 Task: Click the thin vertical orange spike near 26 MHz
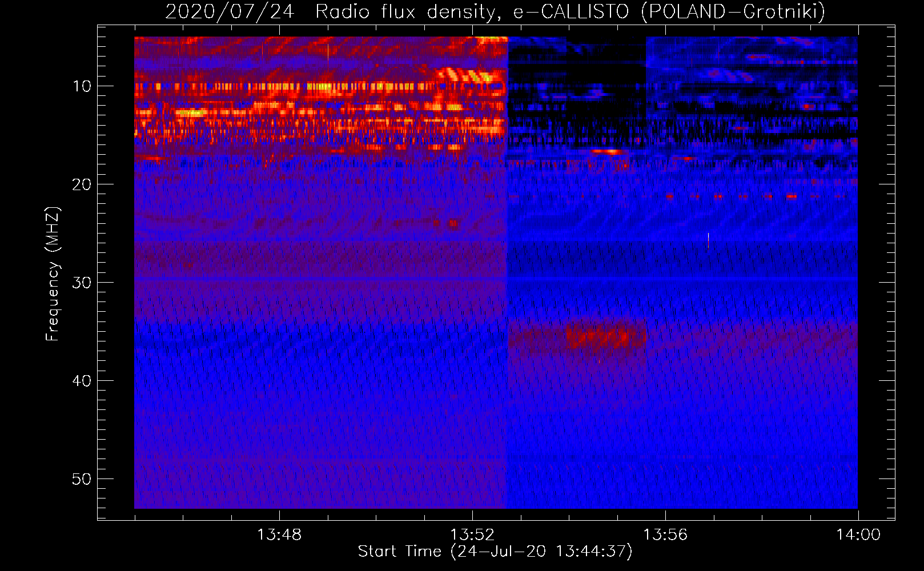click(x=708, y=240)
